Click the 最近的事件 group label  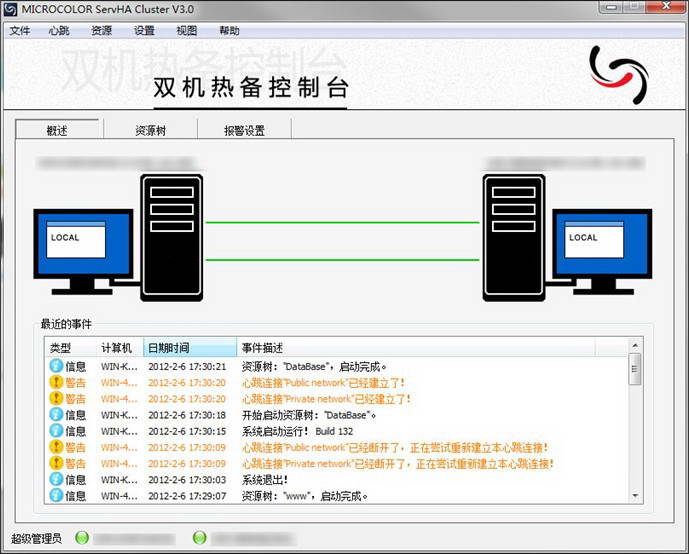66,324
